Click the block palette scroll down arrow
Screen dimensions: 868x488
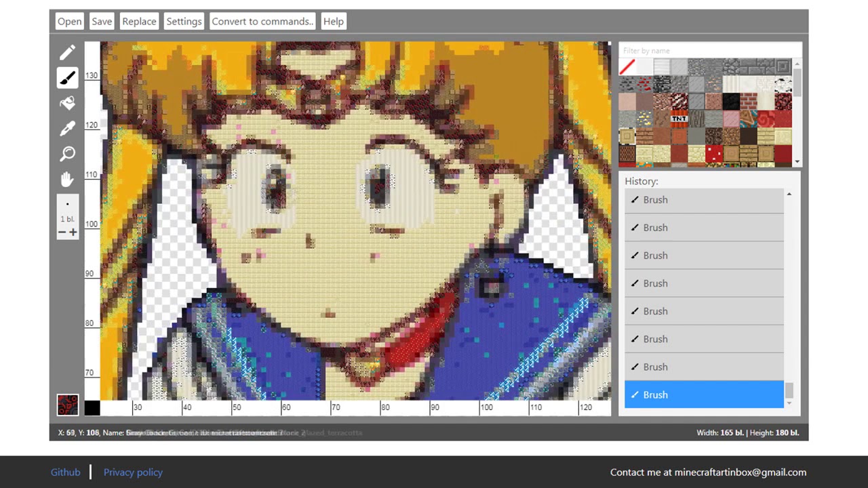[x=797, y=161]
